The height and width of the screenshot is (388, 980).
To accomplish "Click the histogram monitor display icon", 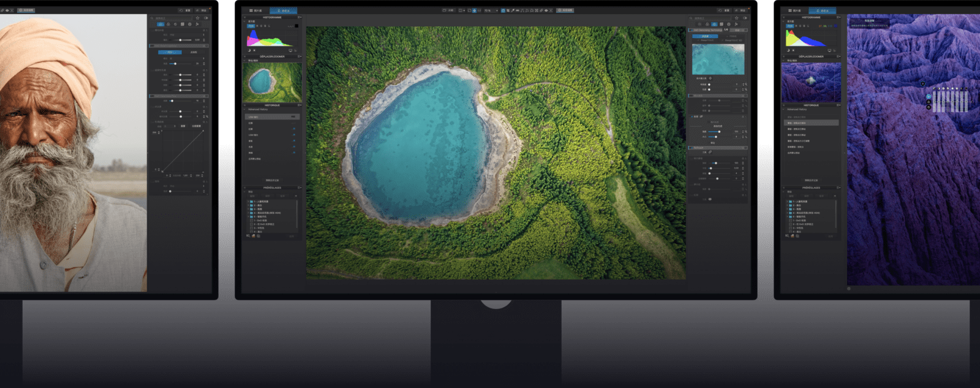I will pos(290,50).
